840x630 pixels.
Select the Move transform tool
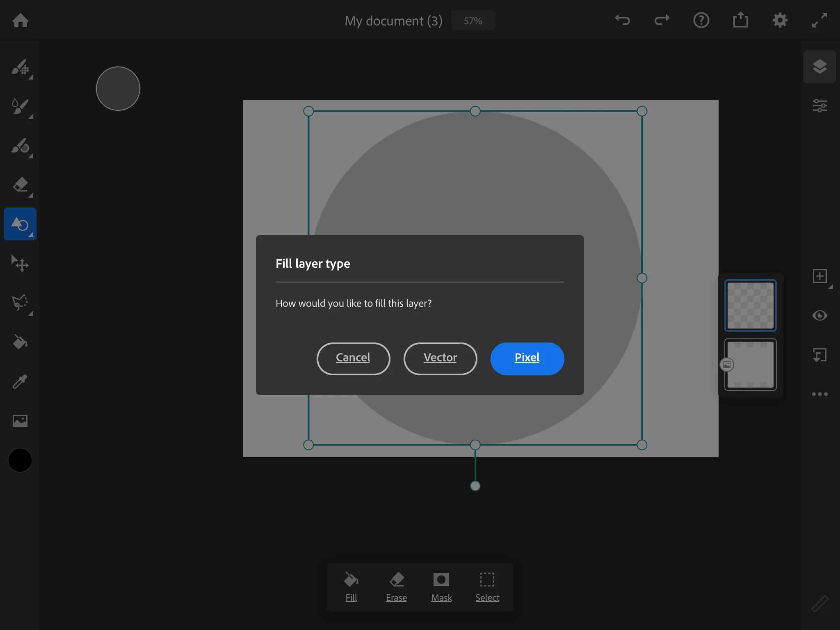pos(20,263)
